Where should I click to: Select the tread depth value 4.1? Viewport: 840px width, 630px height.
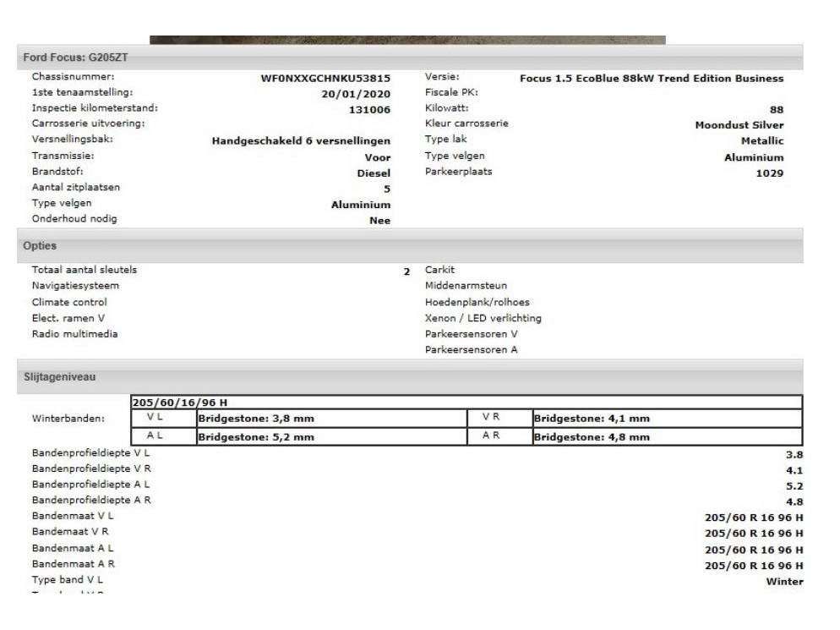pos(794,471)
